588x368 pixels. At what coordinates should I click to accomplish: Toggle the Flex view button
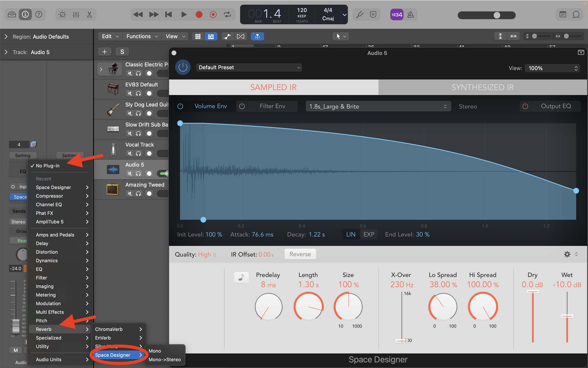(x=240, y=37)
